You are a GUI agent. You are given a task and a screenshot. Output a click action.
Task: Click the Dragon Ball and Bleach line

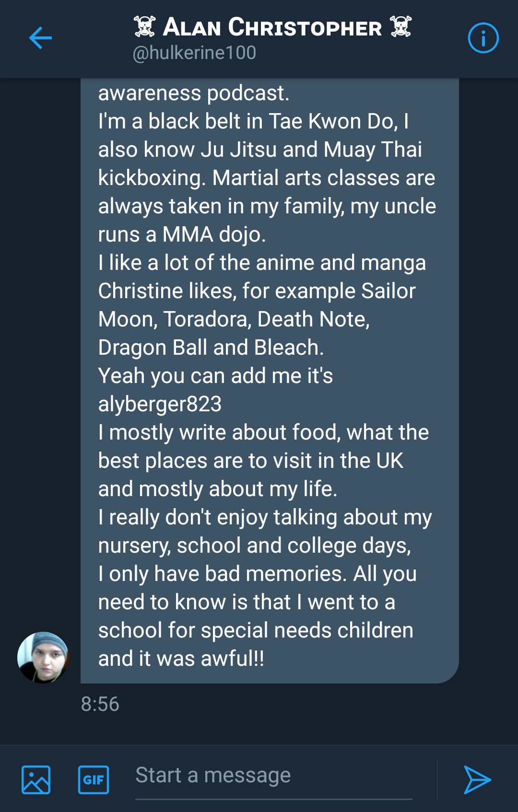(211, 348)
